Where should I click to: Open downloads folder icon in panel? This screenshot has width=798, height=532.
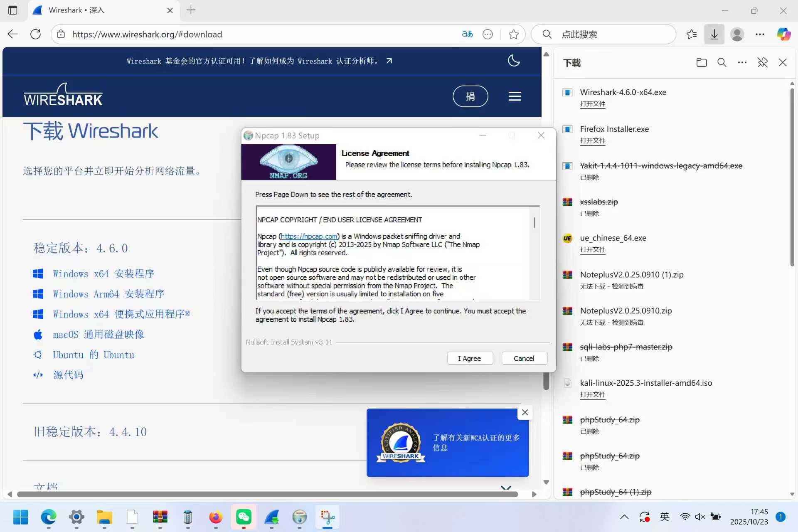tap(702, 63)
